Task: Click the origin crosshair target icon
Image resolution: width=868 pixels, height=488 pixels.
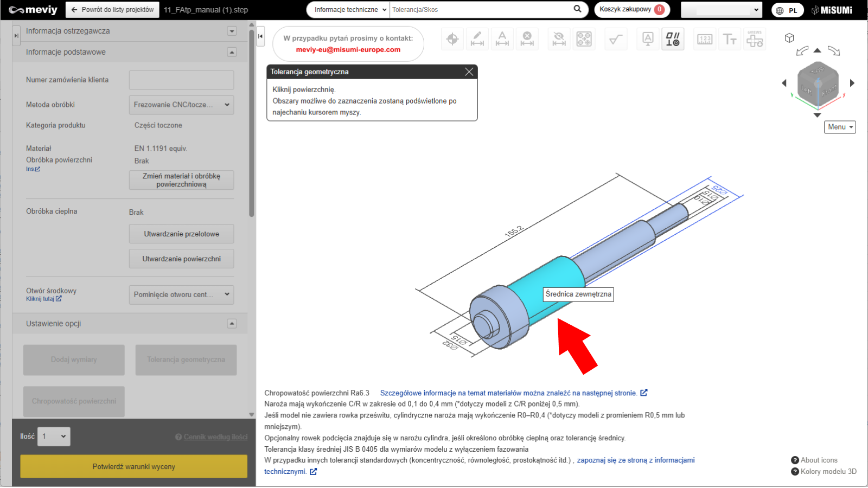Action: [x=452, y=39]
